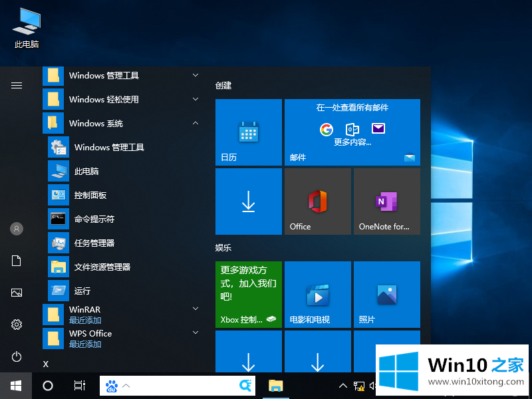Click the 创建 tile group header
Screen dimensions: 532x399
(x=223, y=86)
